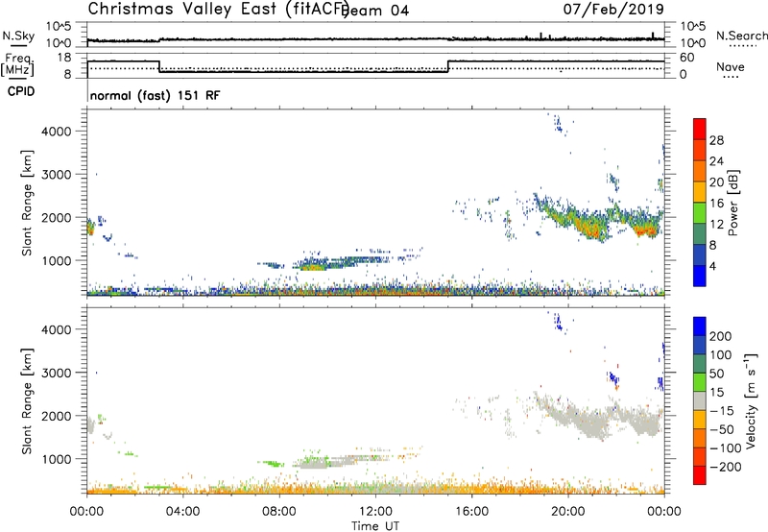Click the '18' frequency axis tick label
This screenshot has height=532, width=768.
64,58
